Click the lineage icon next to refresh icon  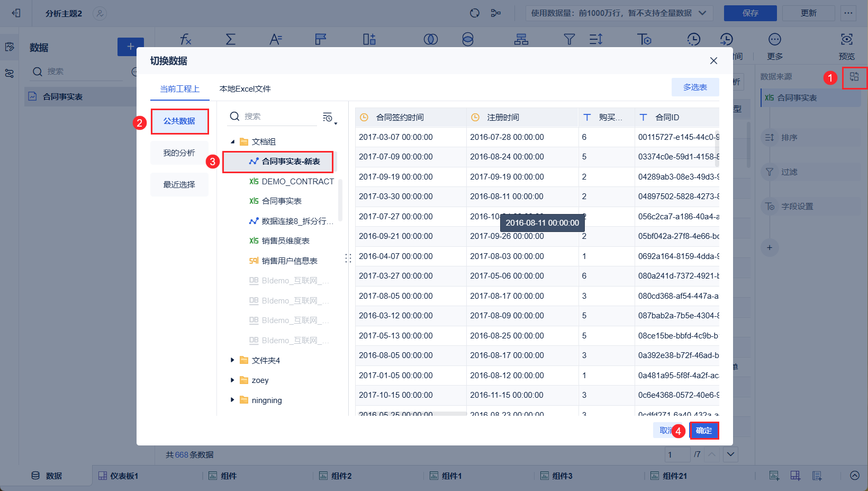(x=496, y=13)
